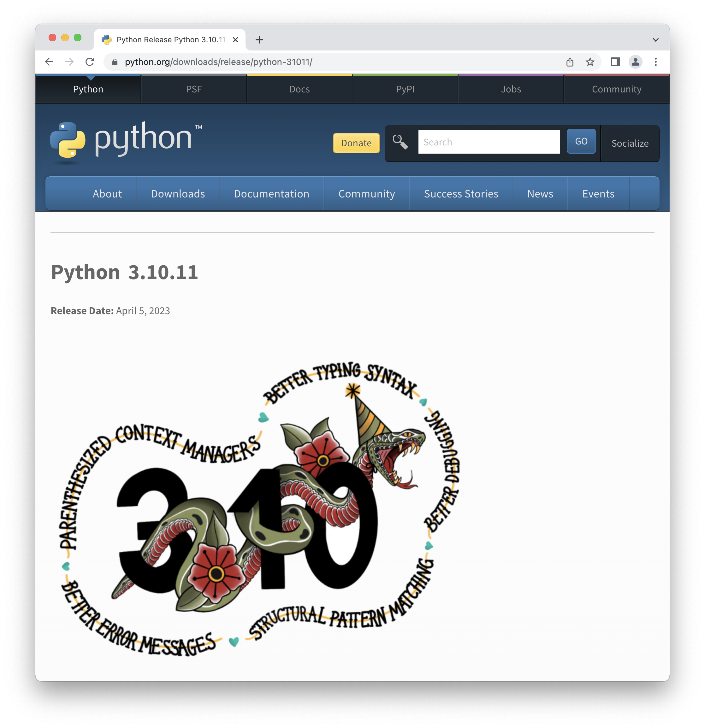Select the Docs top tab
705x728 pixels.
pos(299,89)
